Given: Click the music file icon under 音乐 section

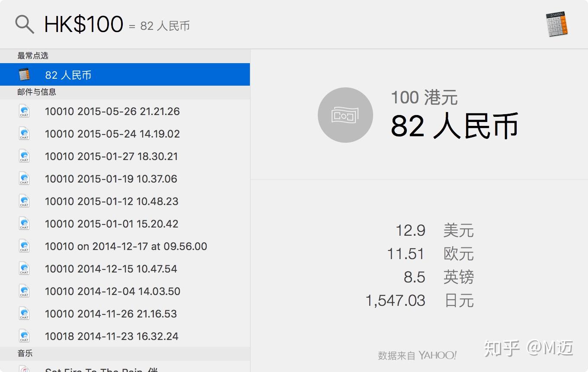Looking at the screenshot, I should [24, 369].
